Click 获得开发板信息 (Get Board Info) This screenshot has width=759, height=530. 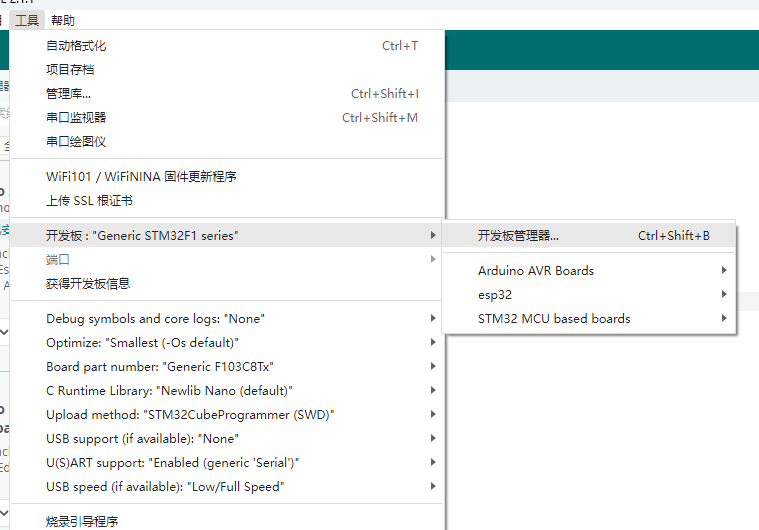[88, 283]
